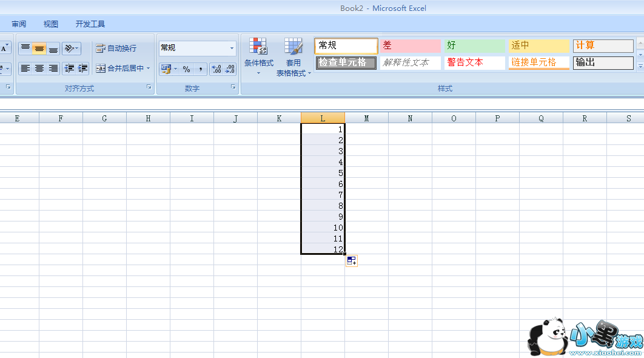
Task: Click the percent style icon
Action: click(x=186, y=69)
